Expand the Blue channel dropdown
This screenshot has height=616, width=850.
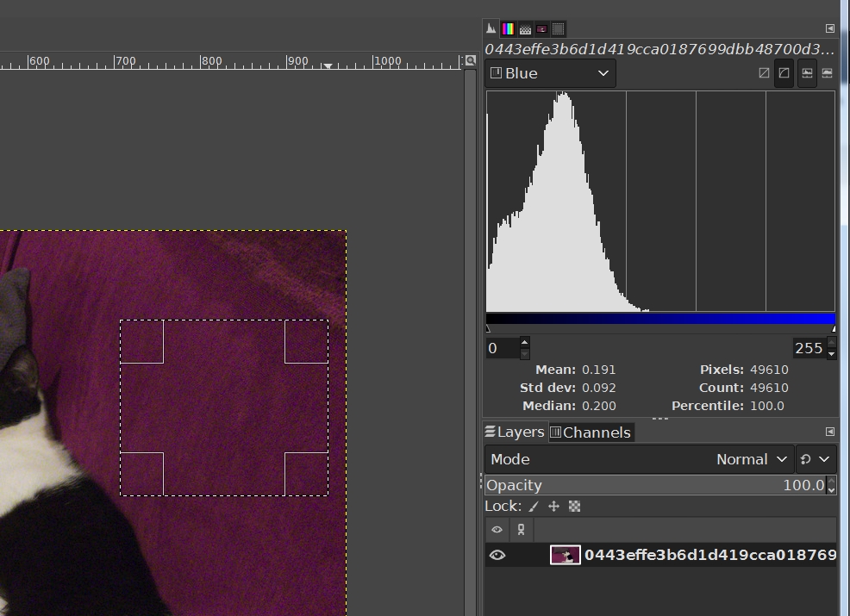click(x=550, y=73)
